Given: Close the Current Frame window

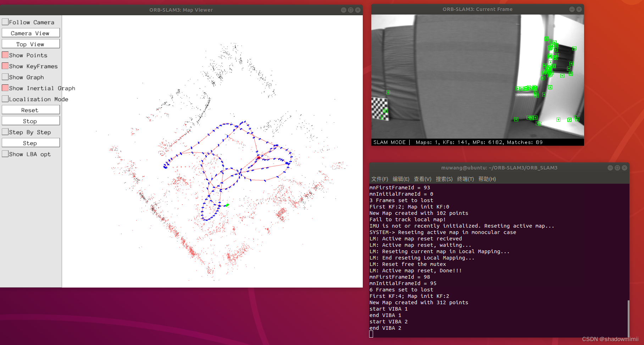Looking at the screenshot, I should [x=579, y=9].
